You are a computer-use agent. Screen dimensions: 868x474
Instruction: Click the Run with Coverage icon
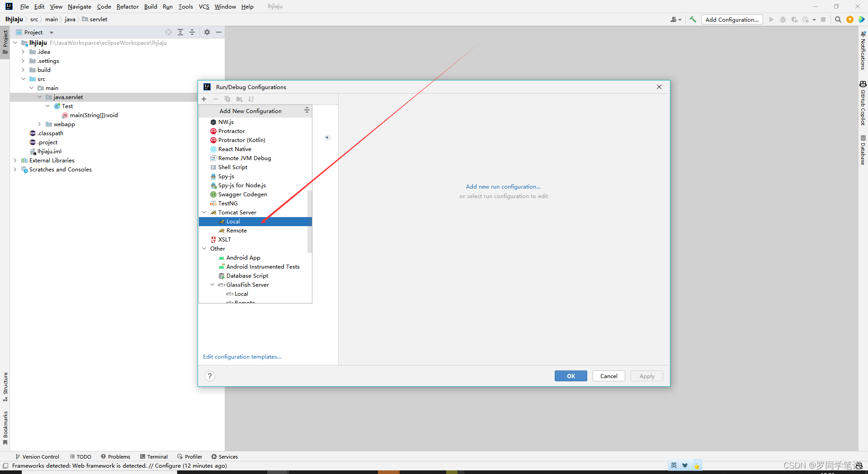tap(794, 19)
